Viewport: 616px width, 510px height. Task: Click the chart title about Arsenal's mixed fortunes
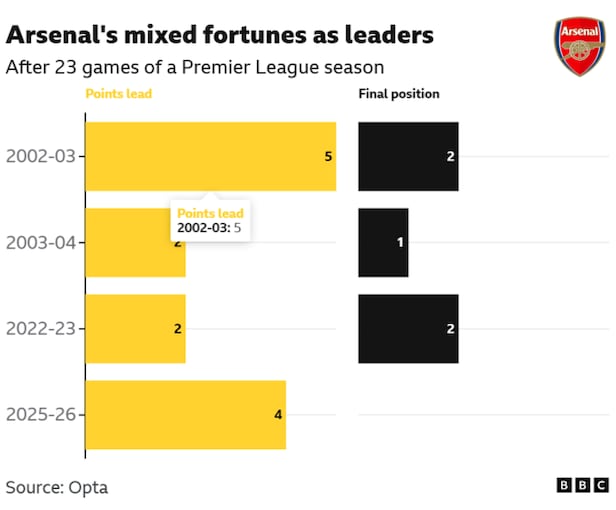coord(220,36)
